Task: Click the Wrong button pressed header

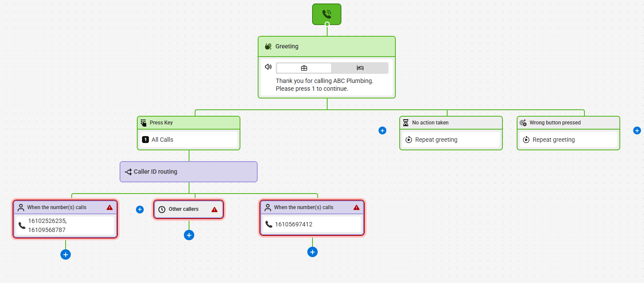Action: pos(568,123)
